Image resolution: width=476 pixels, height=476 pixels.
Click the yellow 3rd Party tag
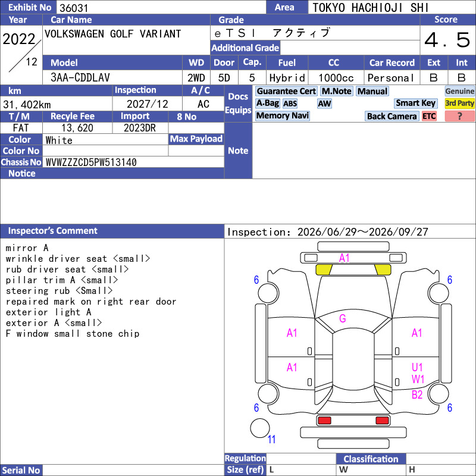459,104
